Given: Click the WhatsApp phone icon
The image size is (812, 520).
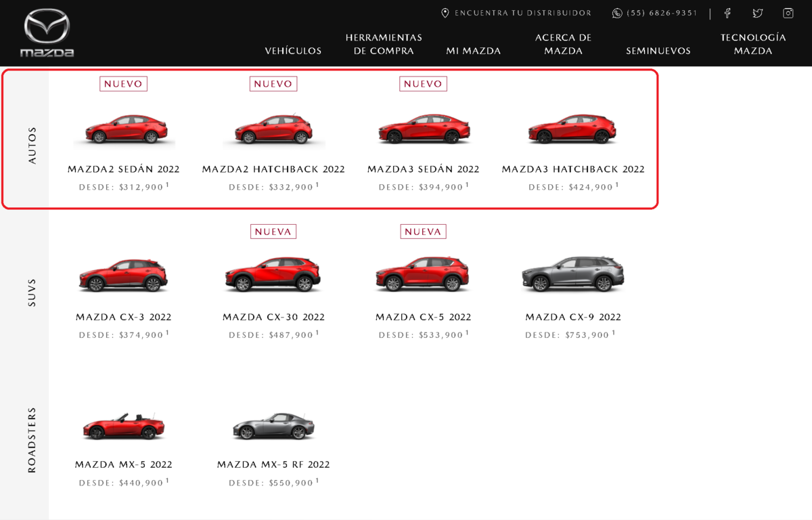Looking at the screenshot, I should [x=617, y=14].
